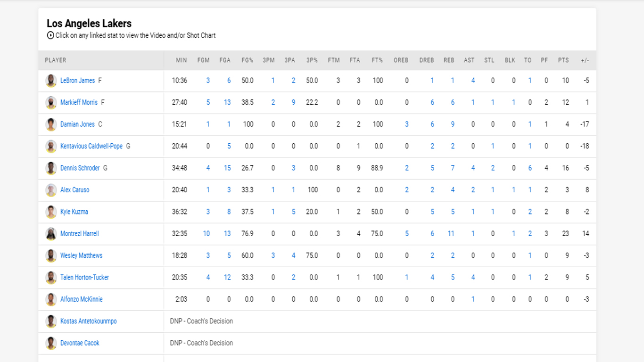Click Wesley Matthews's player headshot
644x362 pixels.
(x=51, y=255)
